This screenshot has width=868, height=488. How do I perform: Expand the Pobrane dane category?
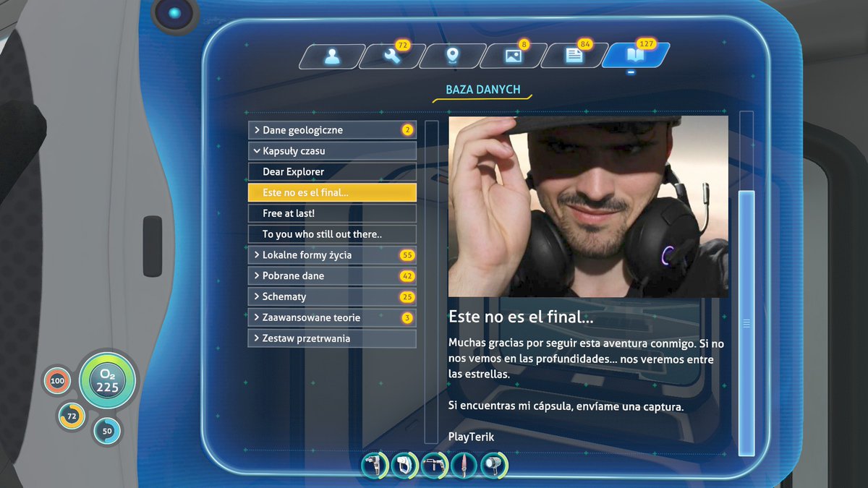pos(332,276)
